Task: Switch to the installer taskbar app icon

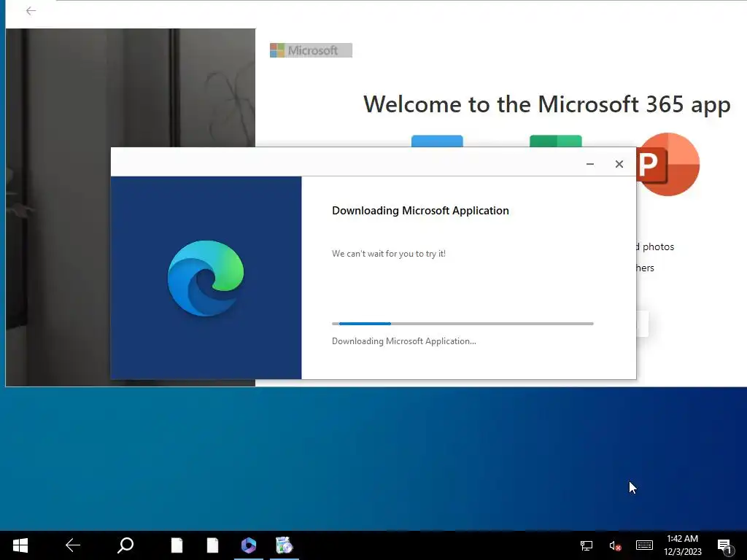Action: coord(285,545)
